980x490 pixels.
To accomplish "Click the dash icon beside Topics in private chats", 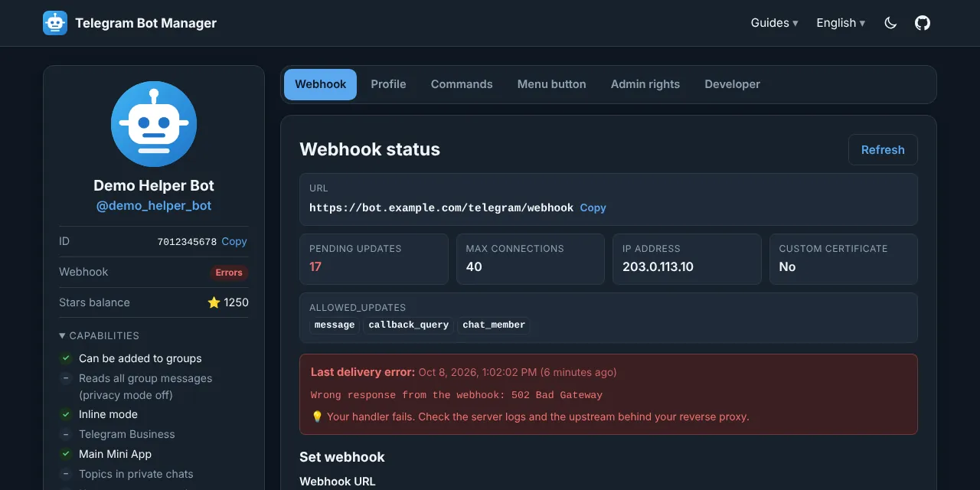I will click(x=66, y=474).
